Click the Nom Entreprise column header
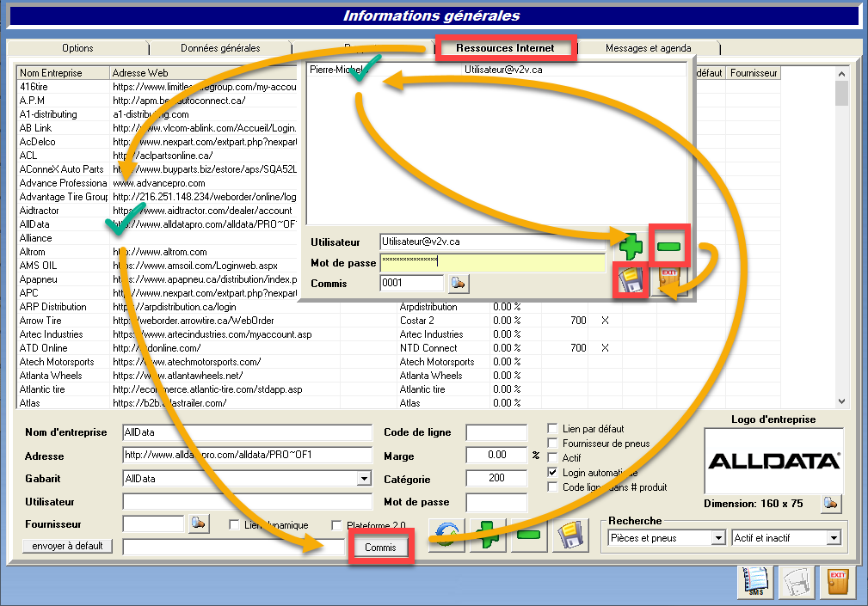 pyautogui.click(x=63, y=73)
